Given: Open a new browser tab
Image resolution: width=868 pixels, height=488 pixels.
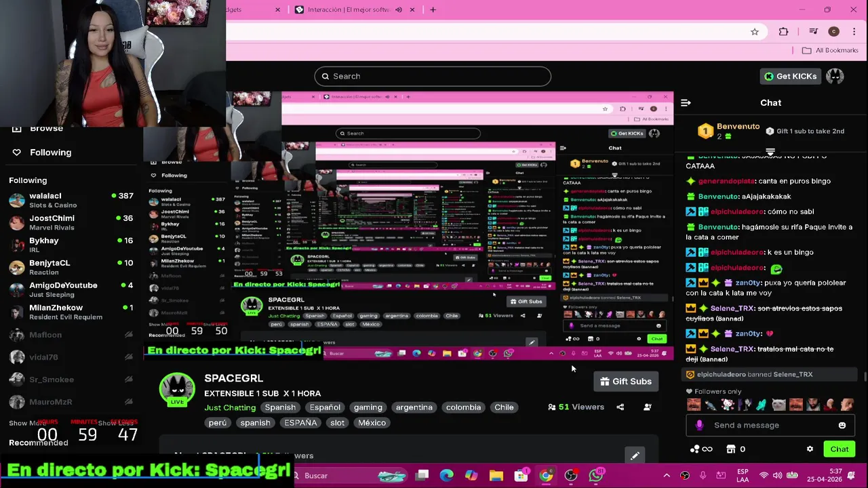Looking at the screenshot, I should [x=433, y=9].
